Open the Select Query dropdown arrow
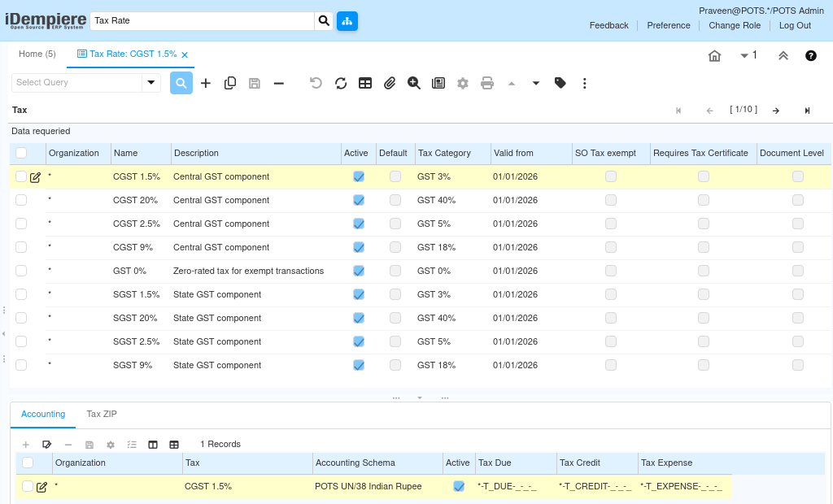The width and height of the screenshot is (833, 504). 150,82
